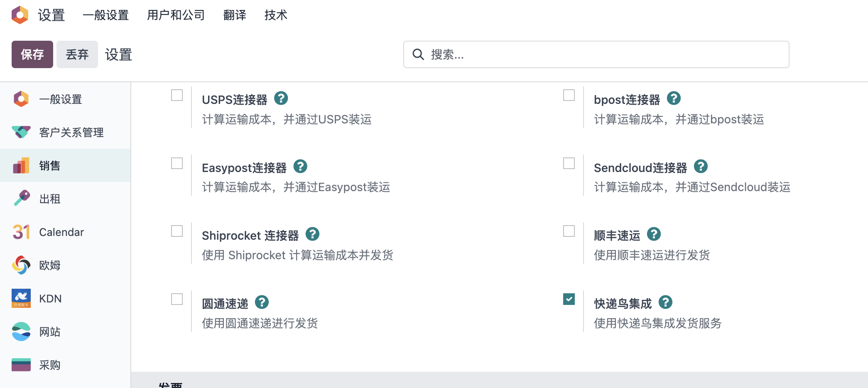Click description 使用顺丰速运进行发货
The width and height of the screenshot is (868, 388).
click(x=652, y=255)
